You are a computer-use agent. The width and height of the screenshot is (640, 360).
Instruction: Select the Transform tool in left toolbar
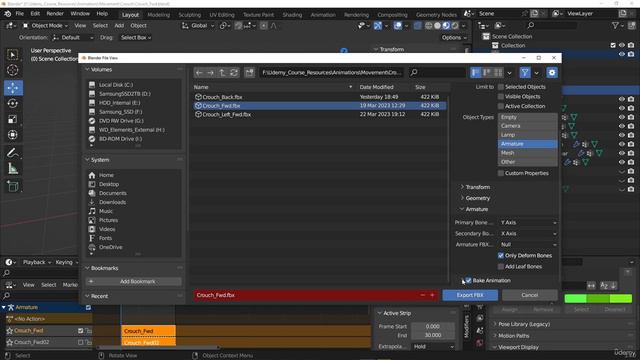(13, 135)
